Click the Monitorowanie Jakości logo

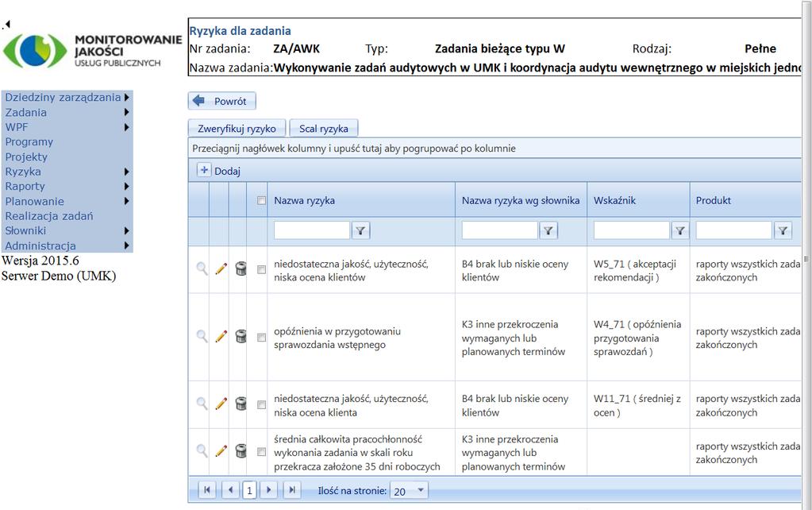[92, 50]
